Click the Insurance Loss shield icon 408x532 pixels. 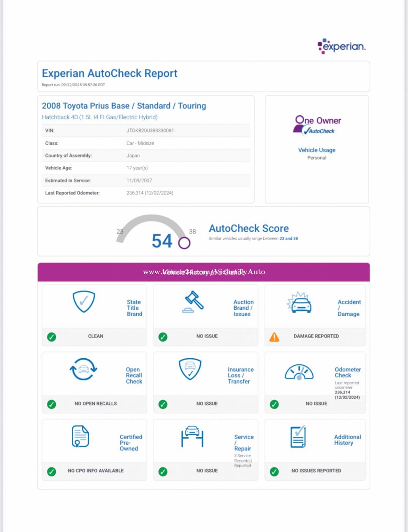coord(190,369)
